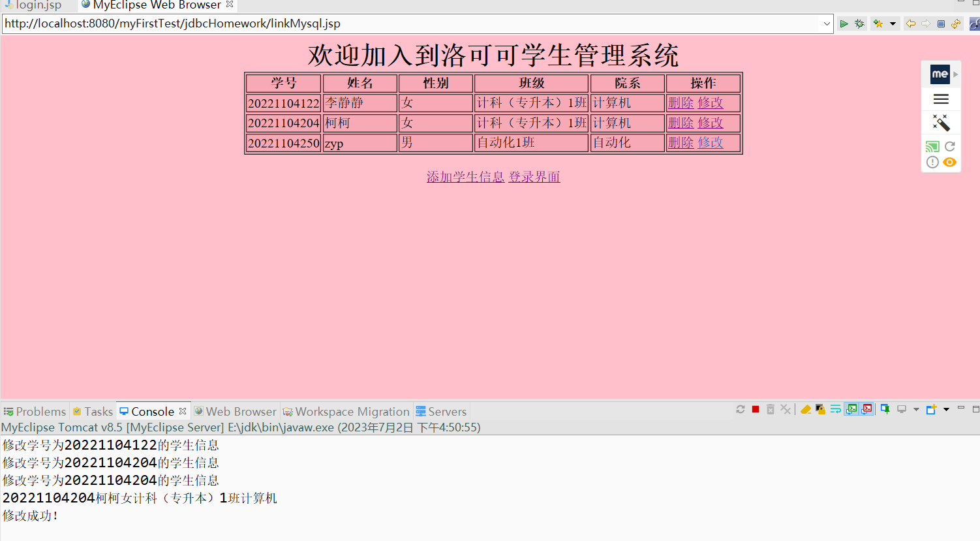This screenshot has width=980, height=541.
Task: Add bookmark with the star plus icon
Action: [878, 23]
